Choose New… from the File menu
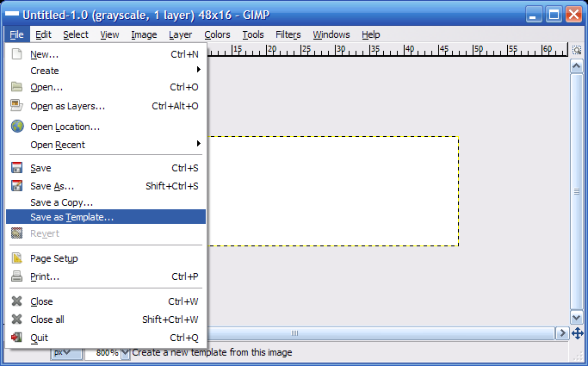This screenshot has width=588, height=366. point(106,54)
